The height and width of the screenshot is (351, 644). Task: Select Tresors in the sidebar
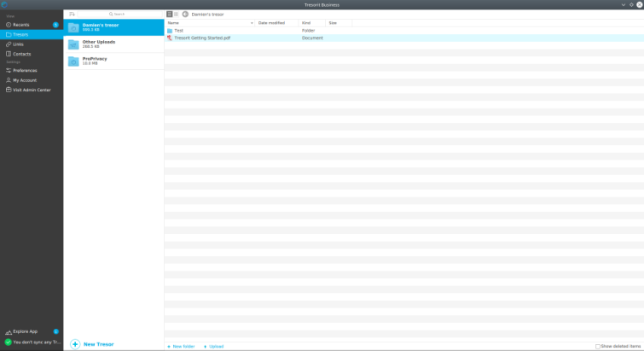click(32, 34)
